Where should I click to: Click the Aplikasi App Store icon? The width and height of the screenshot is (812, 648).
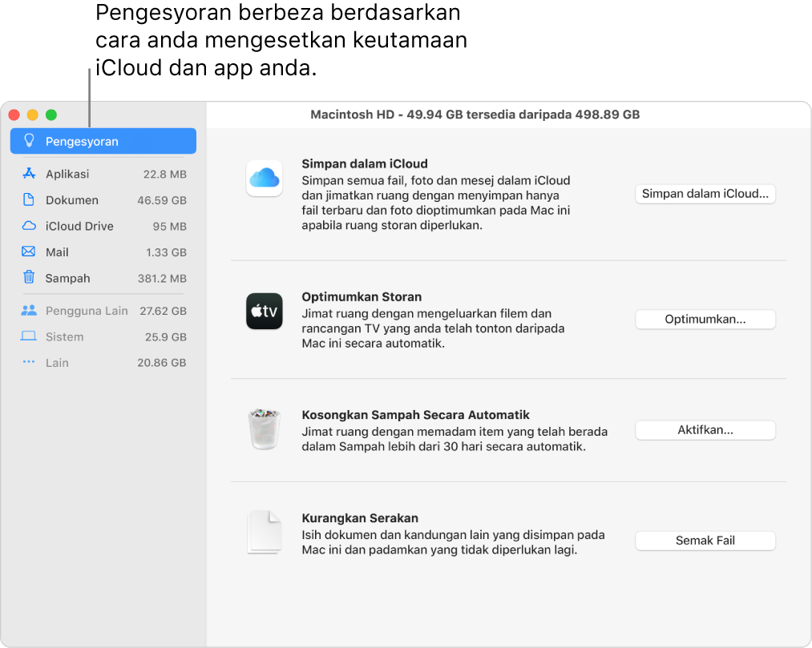click(29, 174)
